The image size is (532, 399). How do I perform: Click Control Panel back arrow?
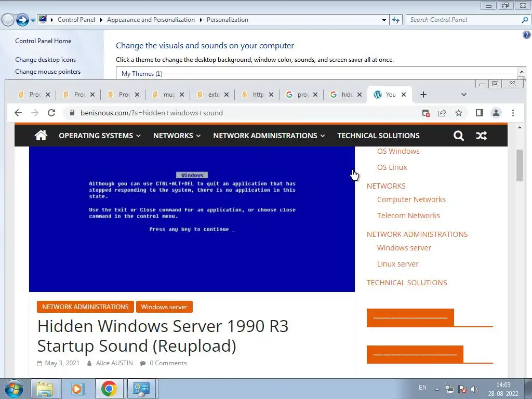(x=8, y=20)
